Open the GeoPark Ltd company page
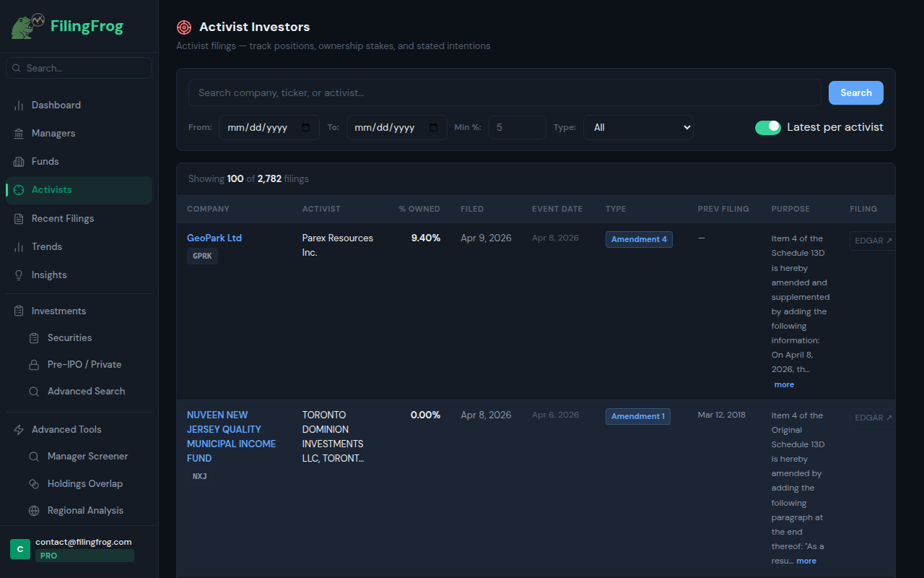The height and width of the screenshot is (578, 924). coord(214,237)
